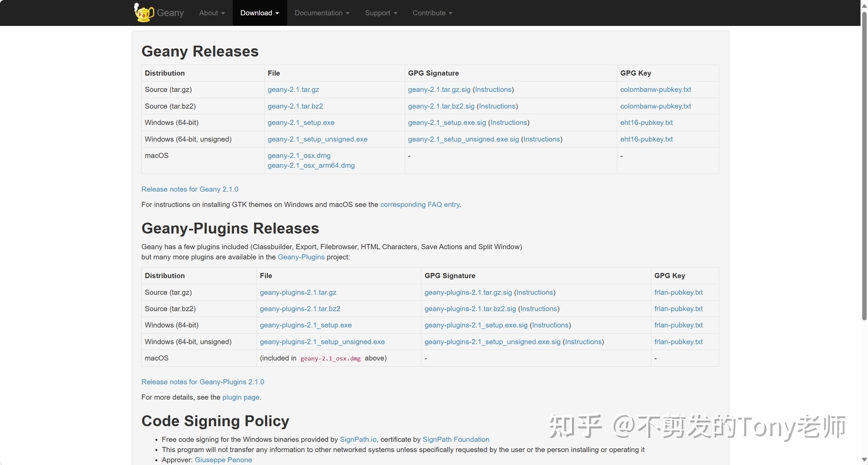Open the About dropdown menu
This screenshot has width=868, height=465.
point(211,13)
